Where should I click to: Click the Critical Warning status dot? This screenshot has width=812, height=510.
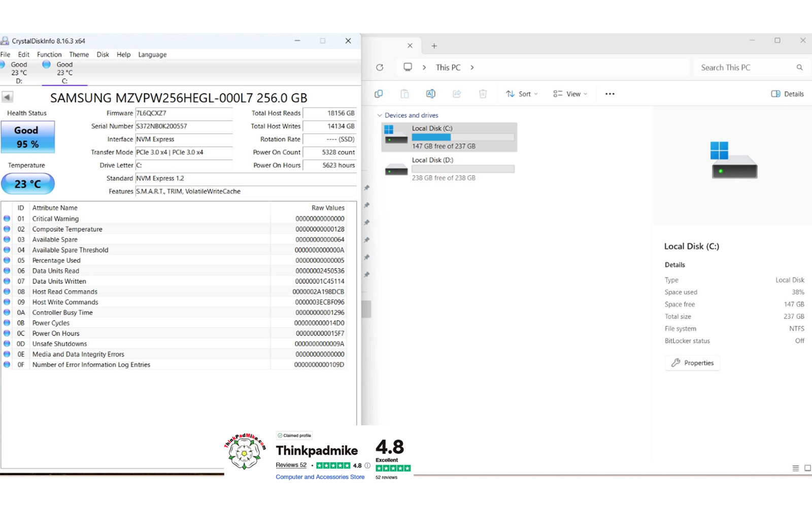[x=7, y=219]
